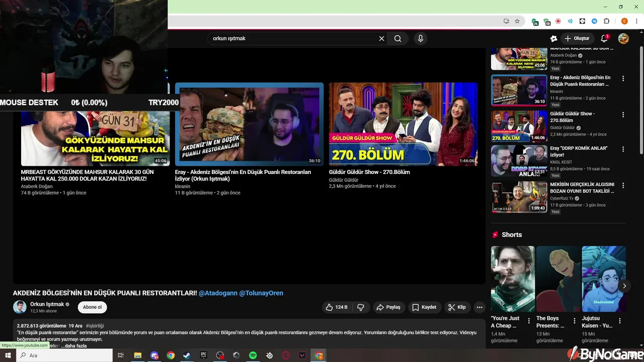The width and height of the screenshot is (644, 362).
Task: Open options menu for Eray Akdeniz sidebar video
Action: [x=623, y=78]
